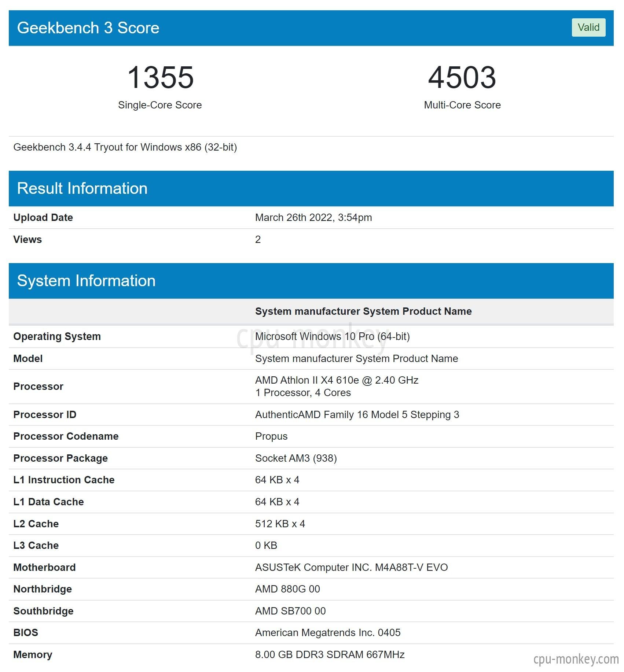Click the L3 Cache label
624x672 pixels.
click(36, 546)
